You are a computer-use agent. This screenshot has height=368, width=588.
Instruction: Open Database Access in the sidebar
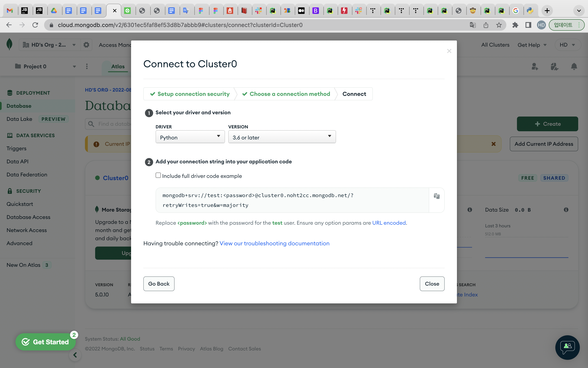click(x=28, y=217)
